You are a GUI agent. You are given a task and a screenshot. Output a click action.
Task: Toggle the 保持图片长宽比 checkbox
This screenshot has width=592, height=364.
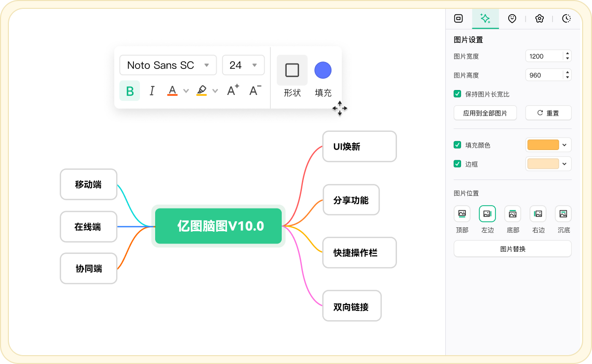458,93
